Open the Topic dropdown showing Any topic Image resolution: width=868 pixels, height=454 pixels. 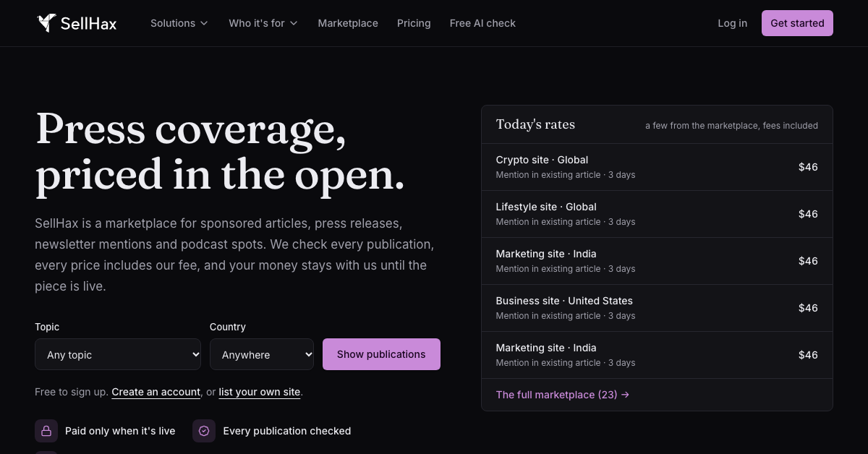[x=118, y=354]
